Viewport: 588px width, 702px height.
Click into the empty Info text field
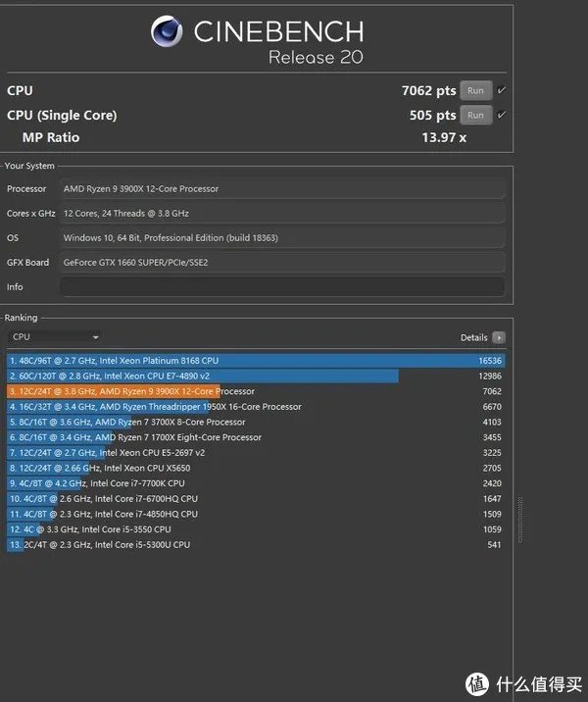282,287
